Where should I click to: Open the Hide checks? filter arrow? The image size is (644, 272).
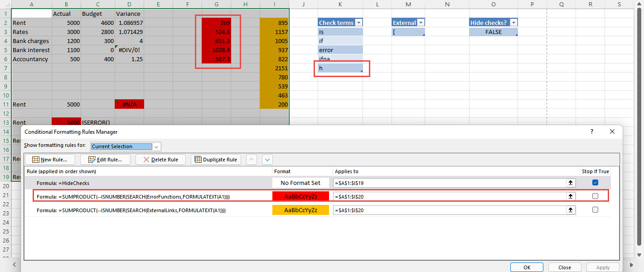pos(513,23)
